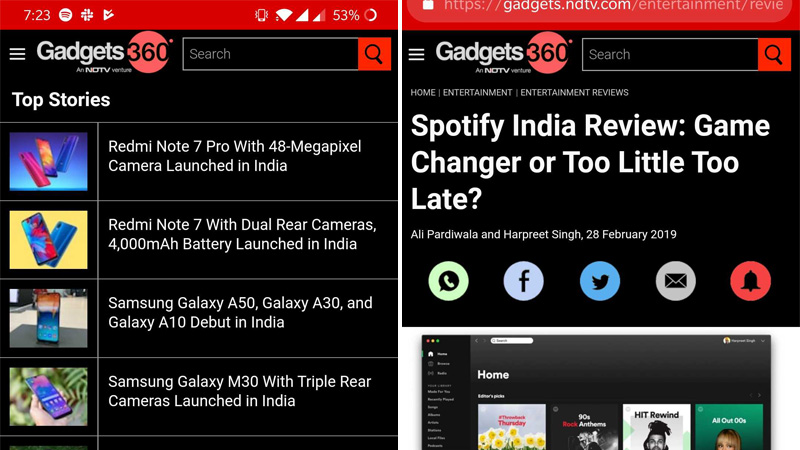This screenshot has height=450, width=800.
Task: Tap lock icon in browser address bar
Action: click(428, 5)
